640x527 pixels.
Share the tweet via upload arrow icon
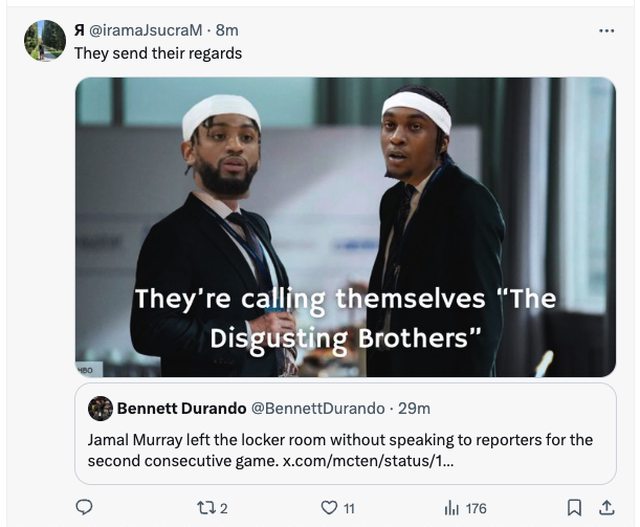[x=605, y=508]
